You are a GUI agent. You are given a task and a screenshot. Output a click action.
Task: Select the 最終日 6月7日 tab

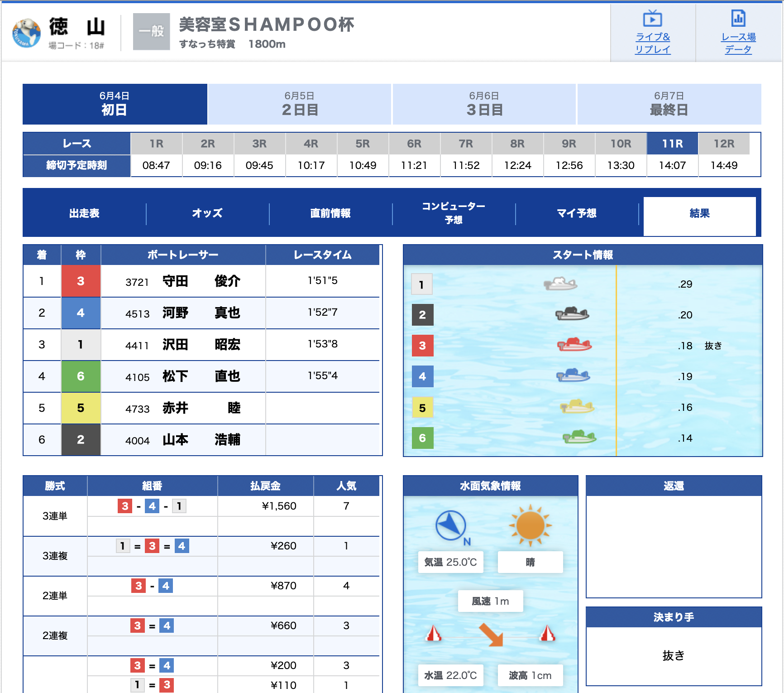point(669,104)
